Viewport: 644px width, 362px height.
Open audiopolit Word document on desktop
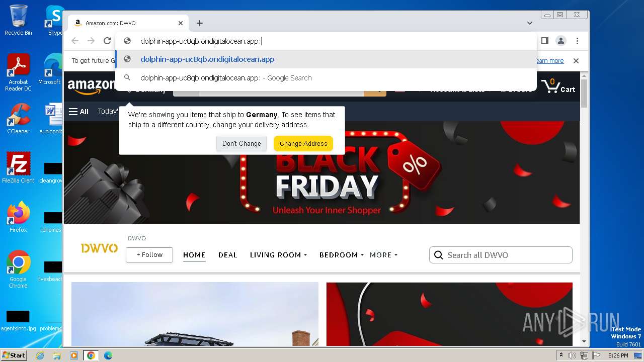[51, 119]
